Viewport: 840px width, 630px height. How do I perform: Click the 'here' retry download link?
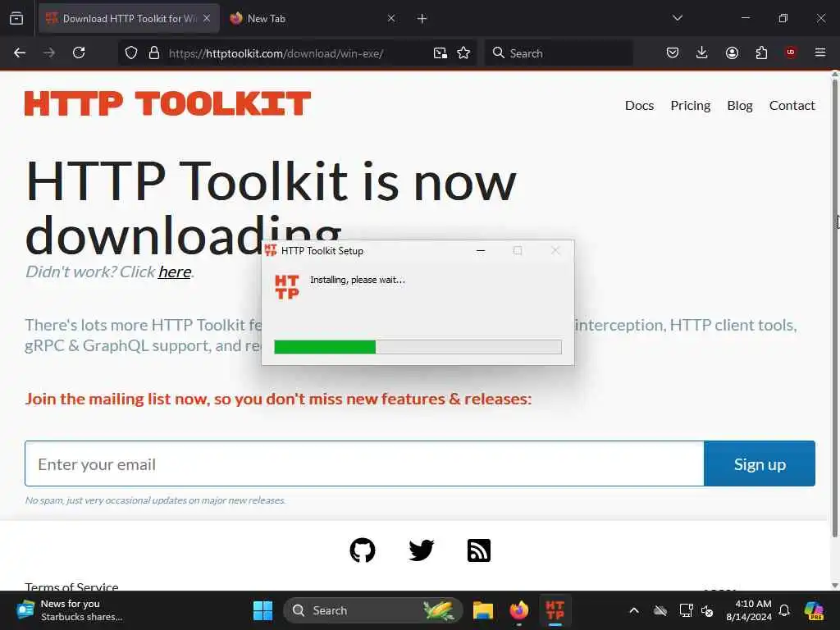pos(175,272)
